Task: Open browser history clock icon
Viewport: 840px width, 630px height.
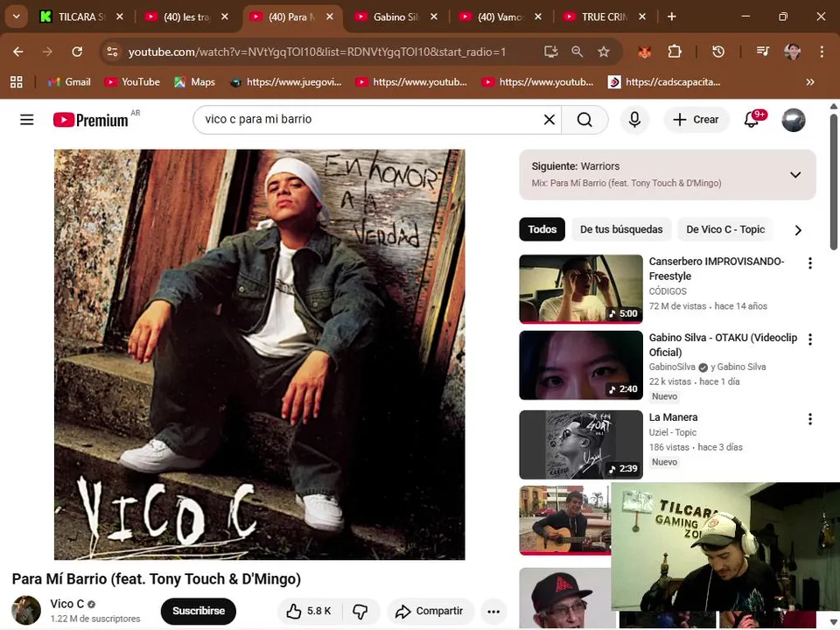Action: [718, 52]
